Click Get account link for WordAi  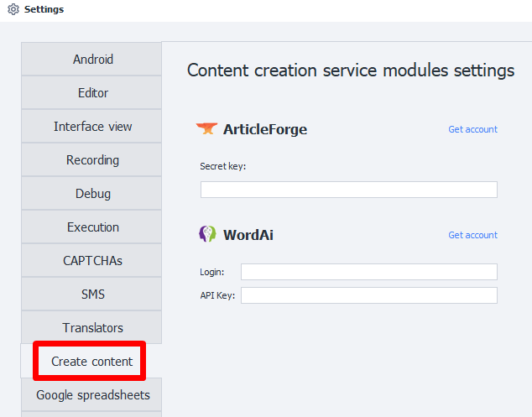[472, 235]
